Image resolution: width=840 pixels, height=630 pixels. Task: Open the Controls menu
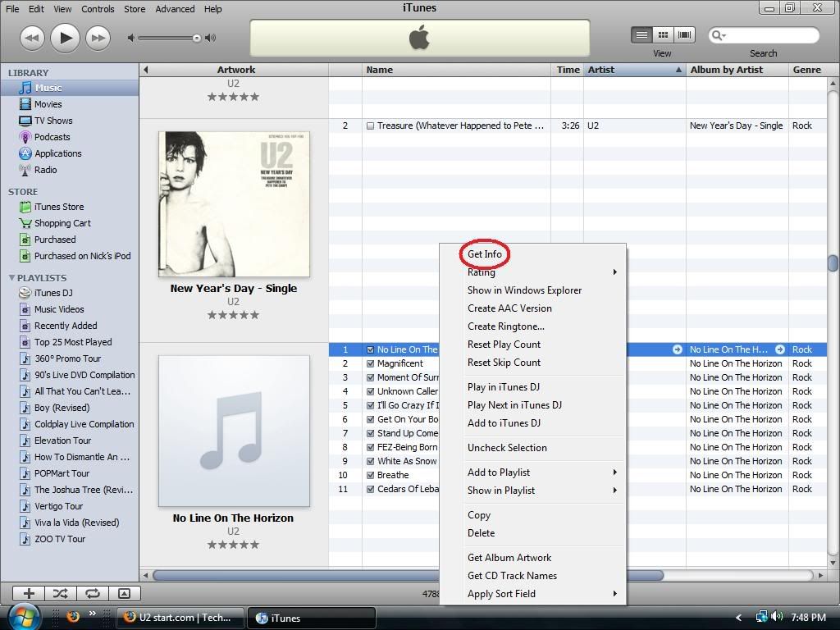pyautogui.click(x=98, y=9)
